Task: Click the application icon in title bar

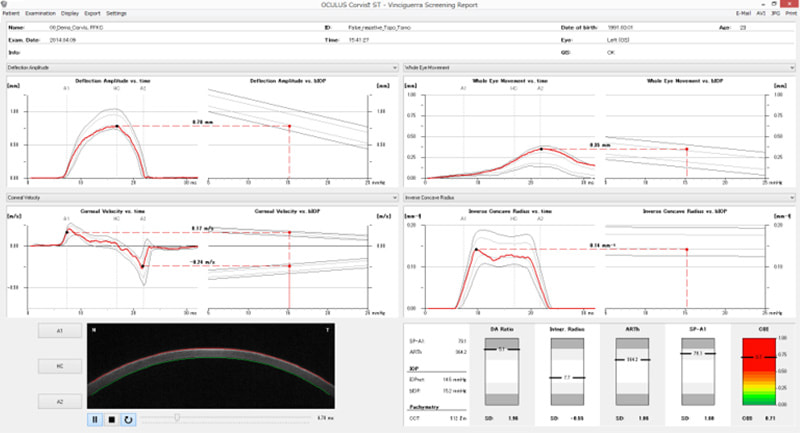Action: click(4, 4)
